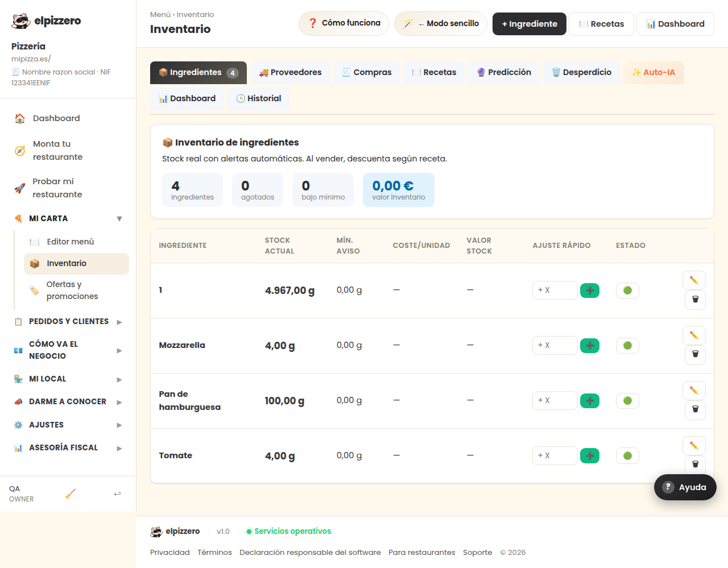728x568 pixels.
Task: Focus the + X input in Tomate row
Action: pyautogui.click(x=555, y=456)
